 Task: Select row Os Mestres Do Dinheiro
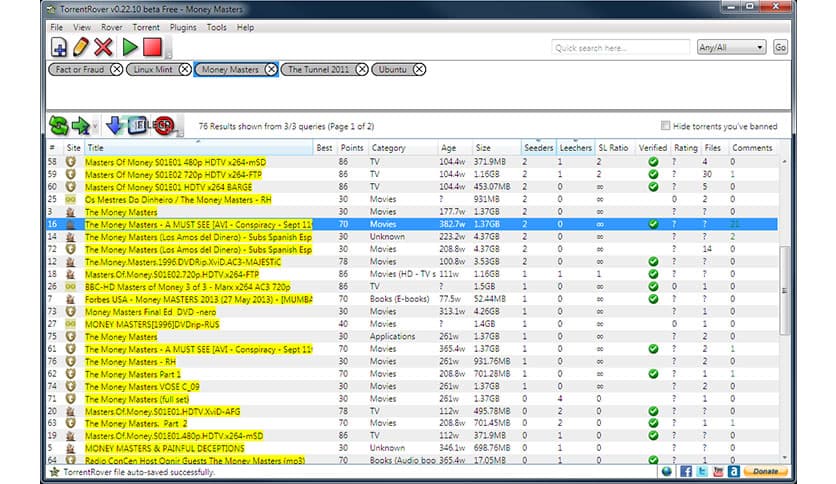pyautogui.click(x=412, y=199)
